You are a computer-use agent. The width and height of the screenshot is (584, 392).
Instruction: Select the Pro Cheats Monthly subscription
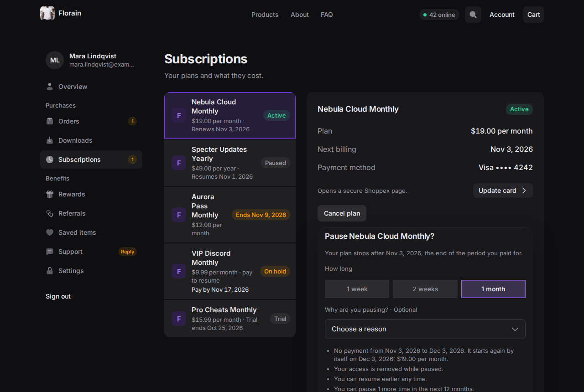point(230,319)
